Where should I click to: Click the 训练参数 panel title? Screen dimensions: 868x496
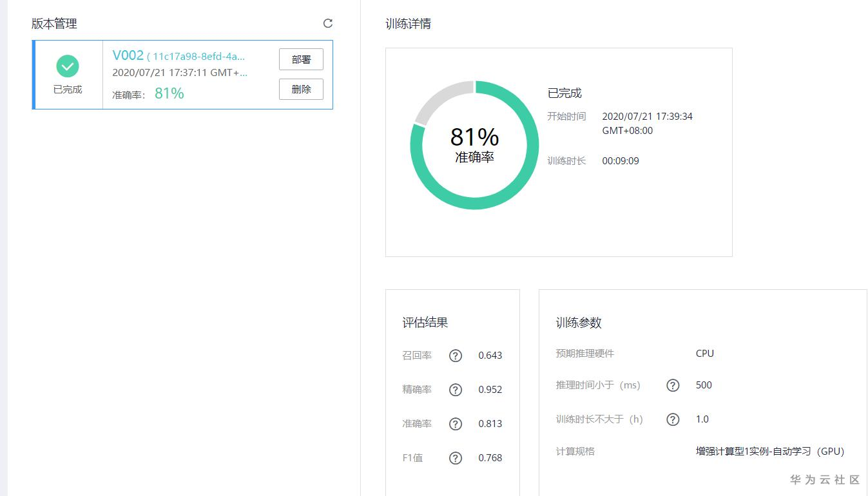click(x=578, y=323)
